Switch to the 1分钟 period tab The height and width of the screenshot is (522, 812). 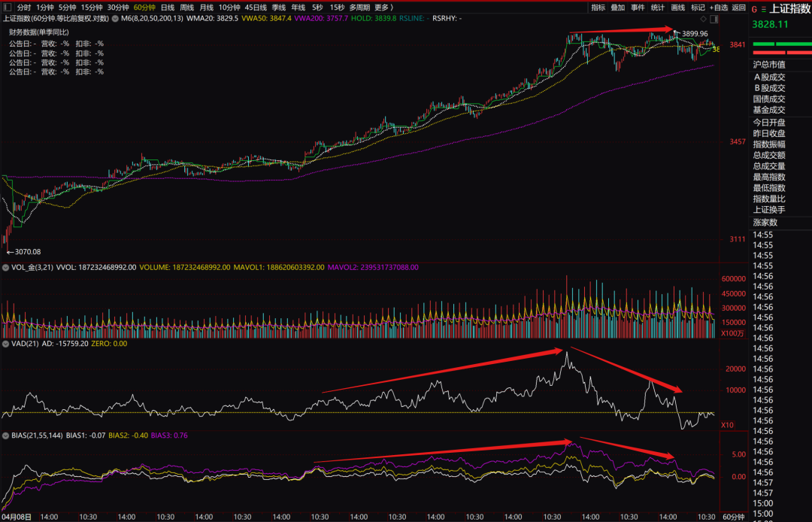pyautogui.click(x=45, y=8)
